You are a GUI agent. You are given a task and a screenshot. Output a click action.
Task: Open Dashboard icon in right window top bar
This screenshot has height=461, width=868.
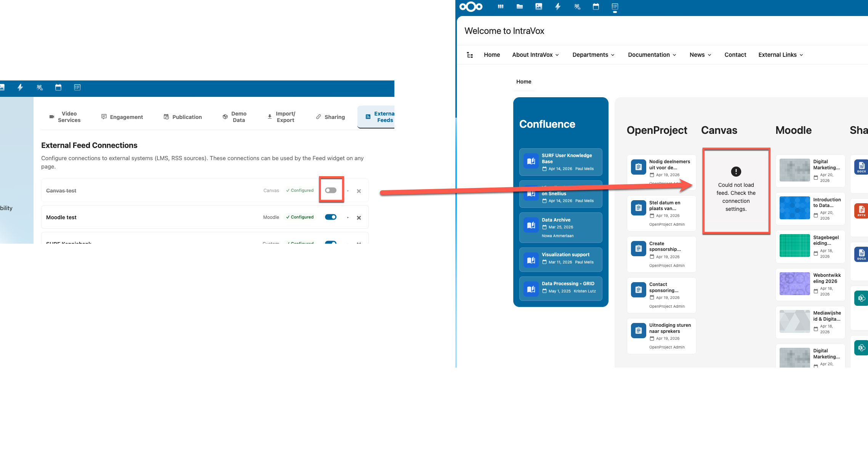(x=501, y=6)
